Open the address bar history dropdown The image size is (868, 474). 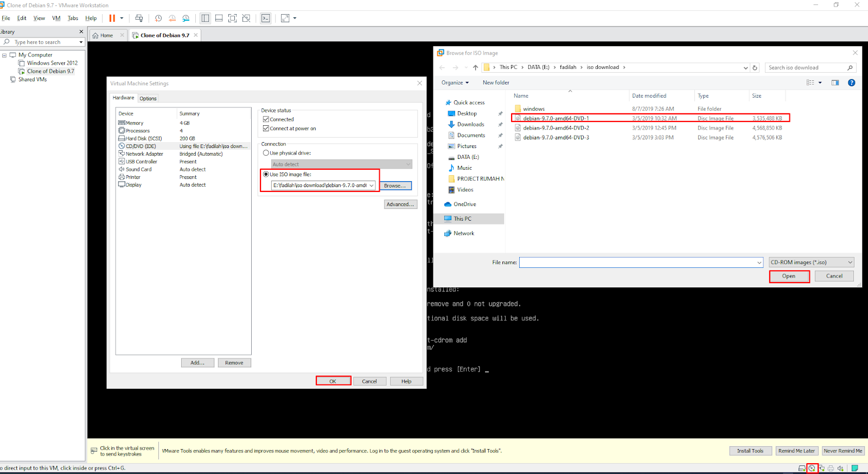745,68
